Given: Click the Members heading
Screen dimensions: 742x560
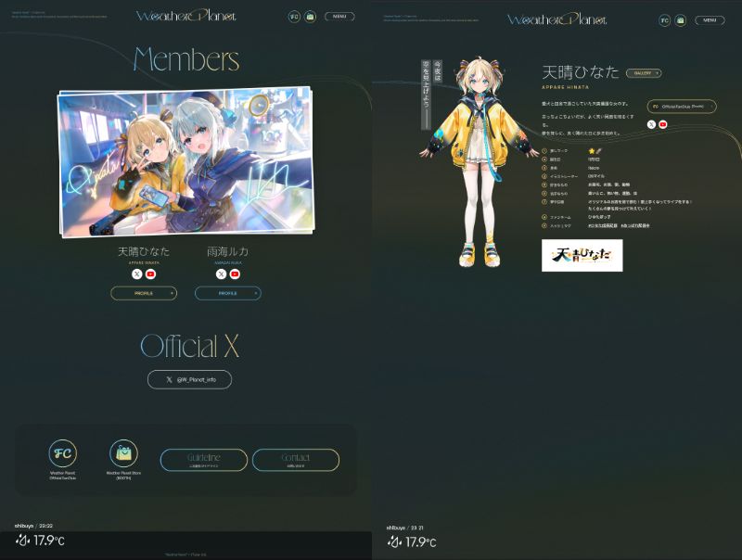Looking at the screenshot, I should [186, 59].
